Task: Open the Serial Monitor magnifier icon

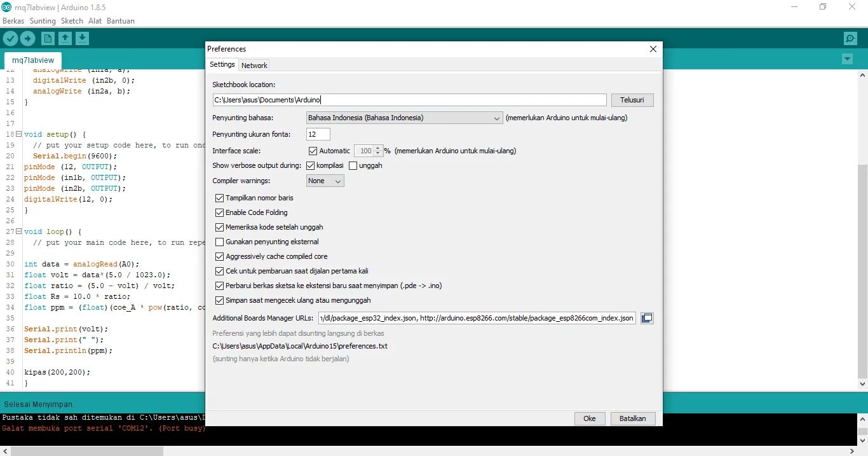Action: click(x=850, y=39)
